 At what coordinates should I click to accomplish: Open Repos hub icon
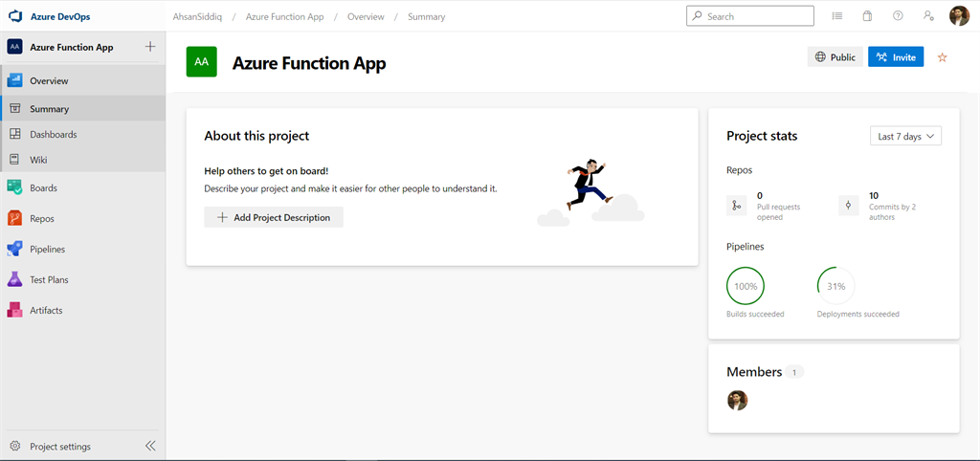[x=15, y=219]
